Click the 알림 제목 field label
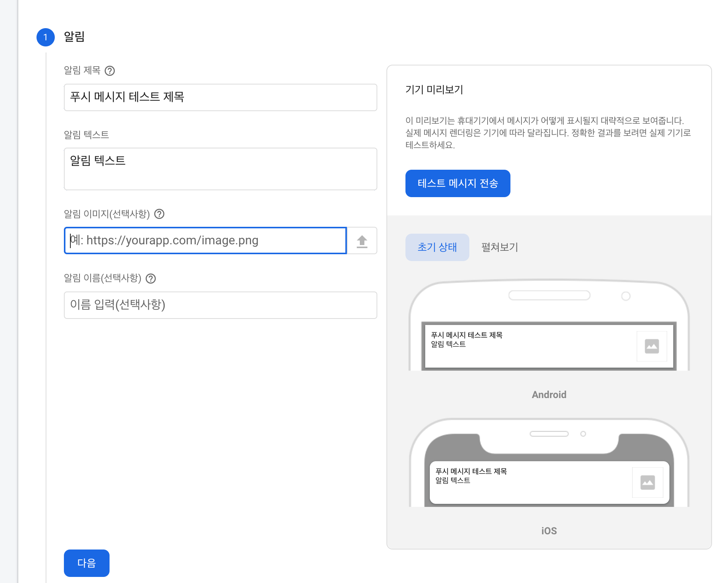Screen dimensions: 728x583 [82, 70]
